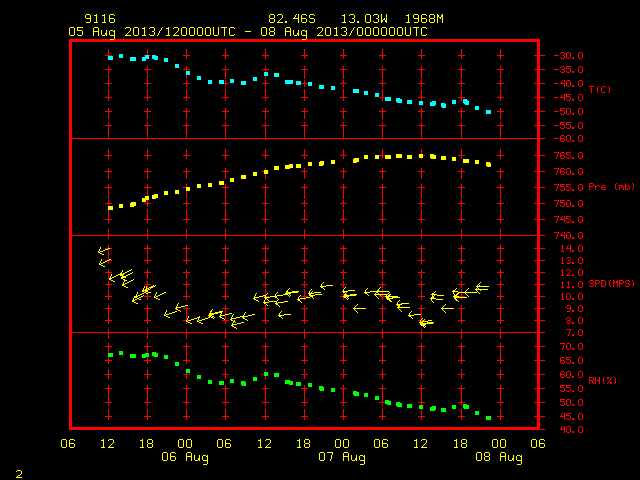Click the 70.0 humidity tick value
The height and width of the screenshot is (480, 640).
tap(572, 347)
